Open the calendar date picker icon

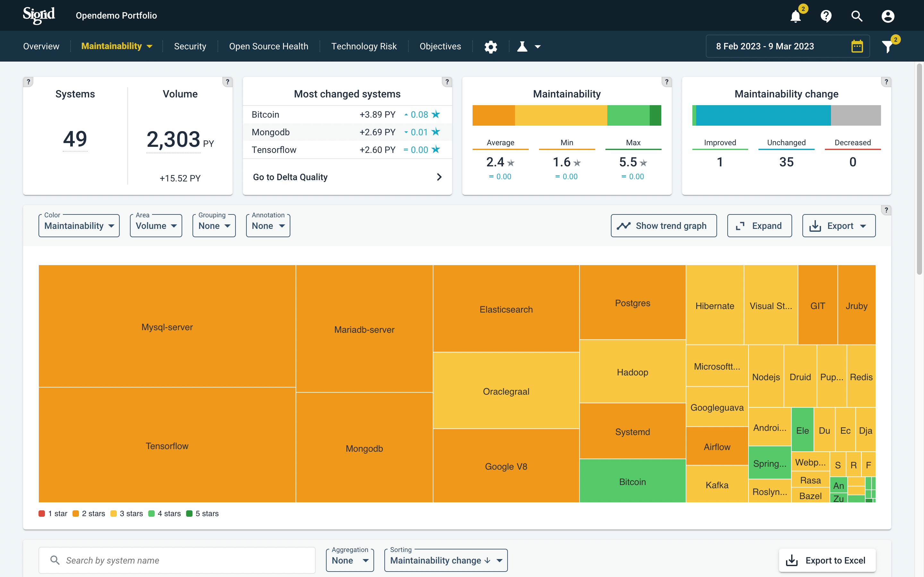(857, 46)
